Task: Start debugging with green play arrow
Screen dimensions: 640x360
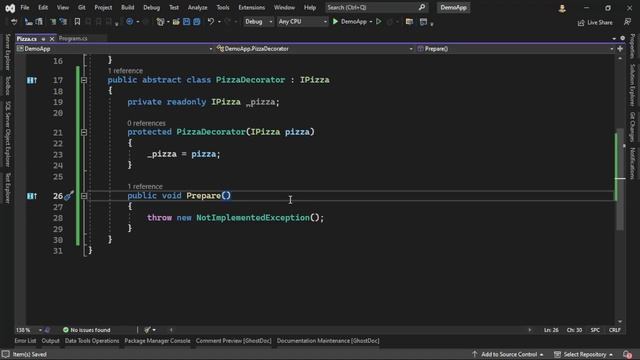Action: click(x=335, y=22)
